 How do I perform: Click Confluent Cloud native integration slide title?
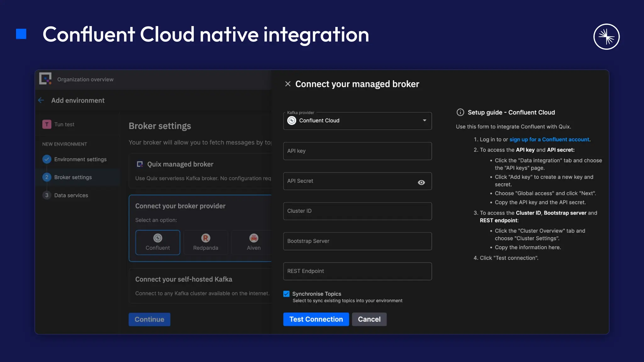coord(206,35)
